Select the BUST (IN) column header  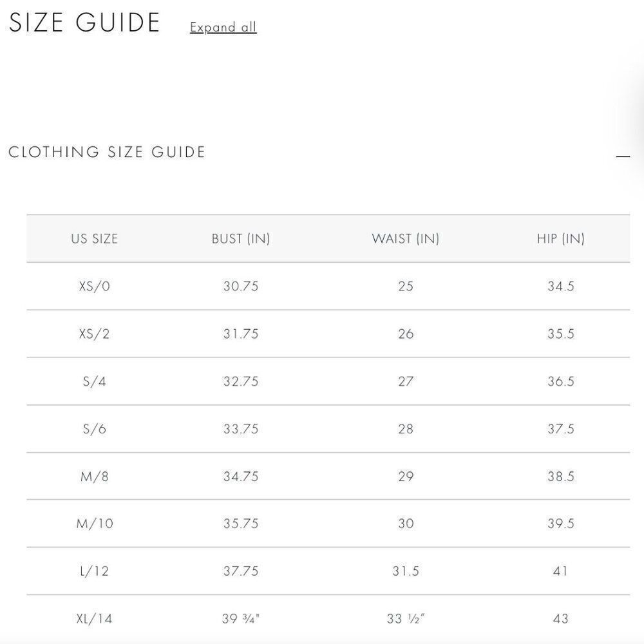coord(241,239)
